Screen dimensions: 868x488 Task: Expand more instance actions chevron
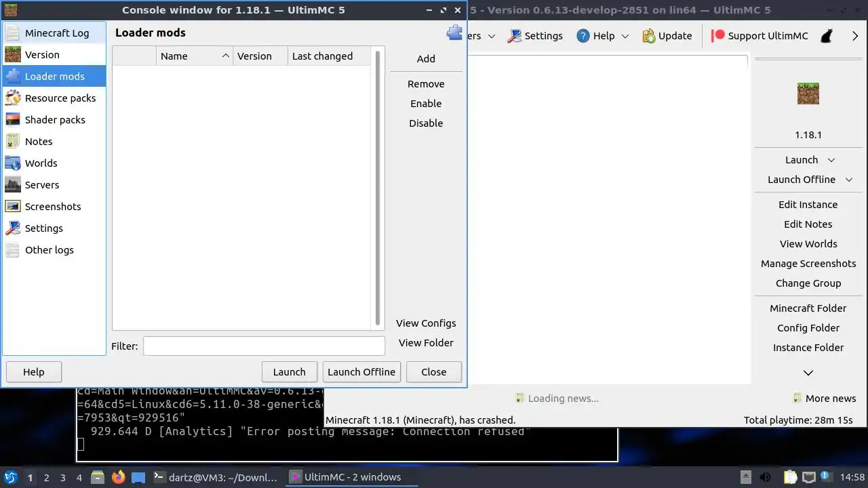[808, 373]
